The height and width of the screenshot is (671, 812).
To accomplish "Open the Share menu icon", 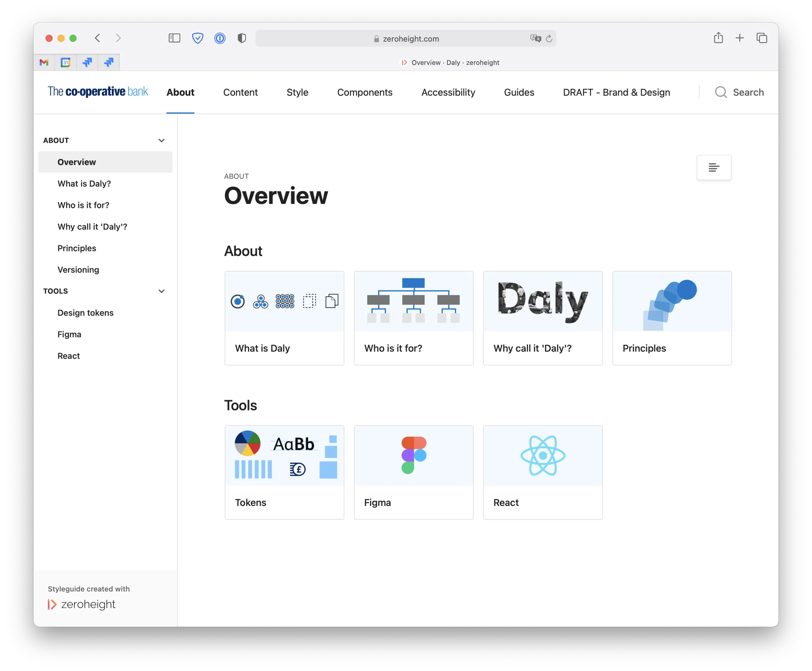I will point(718,37).
